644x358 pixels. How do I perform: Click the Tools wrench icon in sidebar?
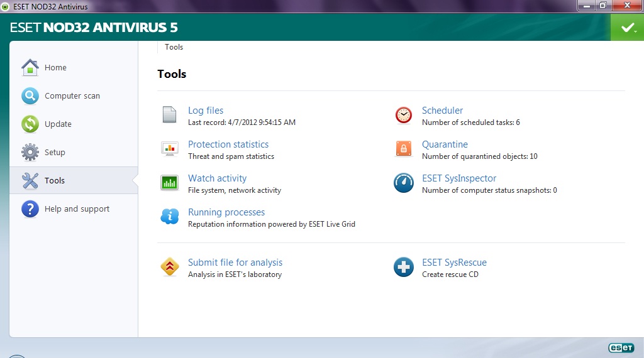pos(30,180)
